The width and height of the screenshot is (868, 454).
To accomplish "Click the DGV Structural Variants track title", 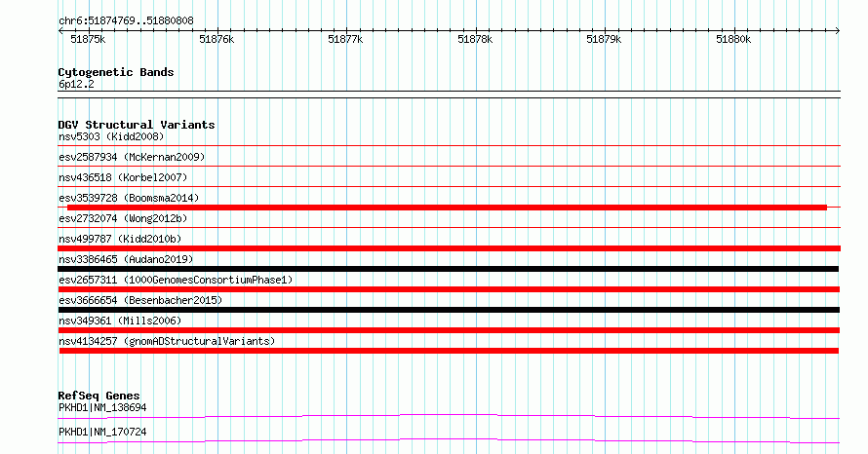I will click(137, 125).
